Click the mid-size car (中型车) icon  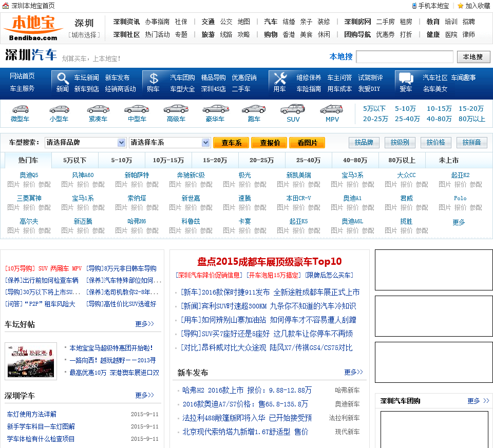click(137, 109)
